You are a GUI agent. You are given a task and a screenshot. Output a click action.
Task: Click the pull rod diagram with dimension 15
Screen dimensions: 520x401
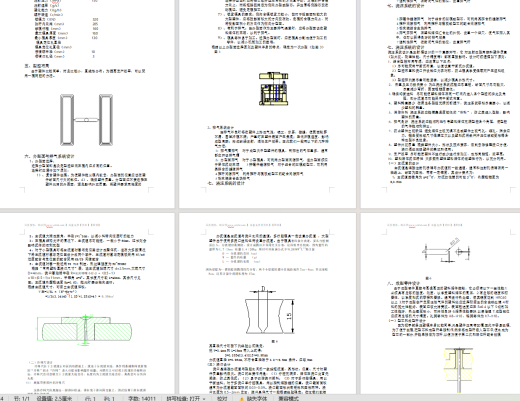coord(270,311)
